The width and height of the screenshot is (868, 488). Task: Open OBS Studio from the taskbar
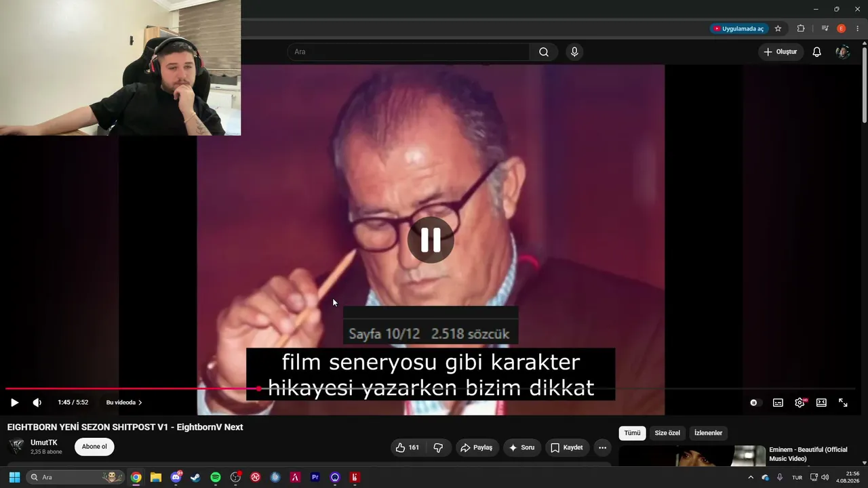[x=235, y=477]
